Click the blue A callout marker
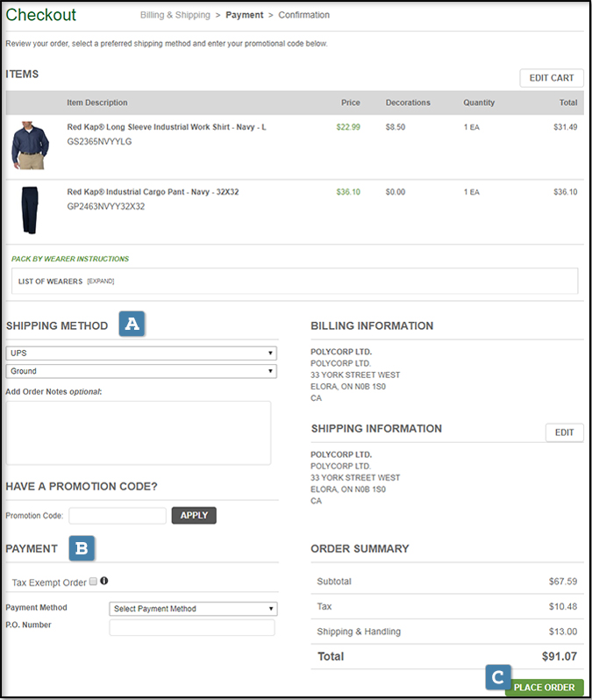Image resolution: width=592 pixels, height=700 pixels. 132,324
